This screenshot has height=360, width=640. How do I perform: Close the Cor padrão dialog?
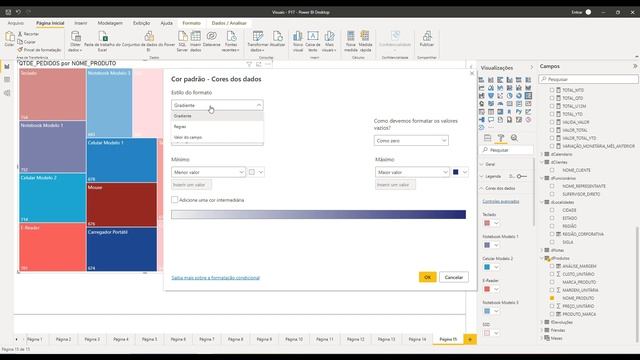tap(472, 73)
